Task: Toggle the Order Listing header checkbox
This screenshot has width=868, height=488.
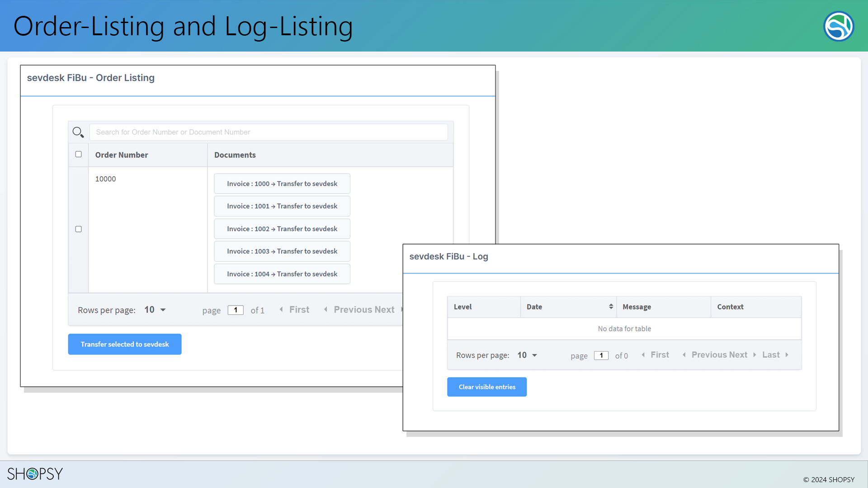Action: [78, 154]
